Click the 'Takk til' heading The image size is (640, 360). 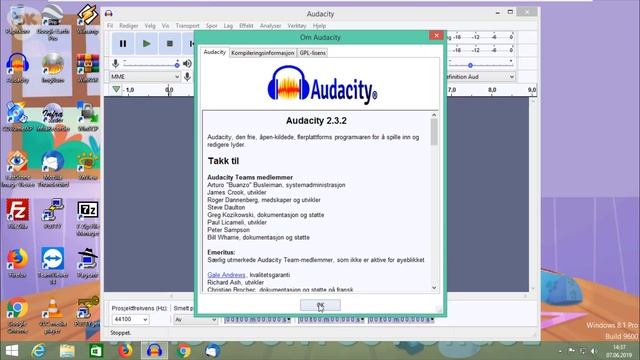[x=223, y=161]
